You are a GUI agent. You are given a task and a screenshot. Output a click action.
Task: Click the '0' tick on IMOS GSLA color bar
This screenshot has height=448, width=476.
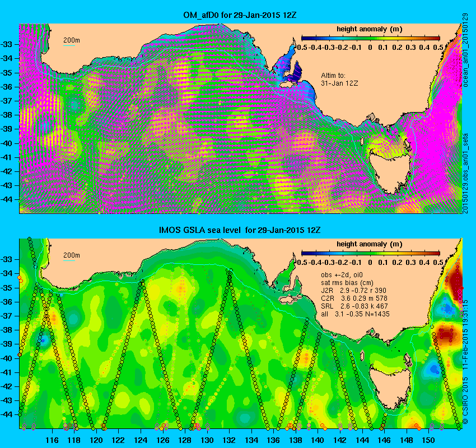[370, 262]
